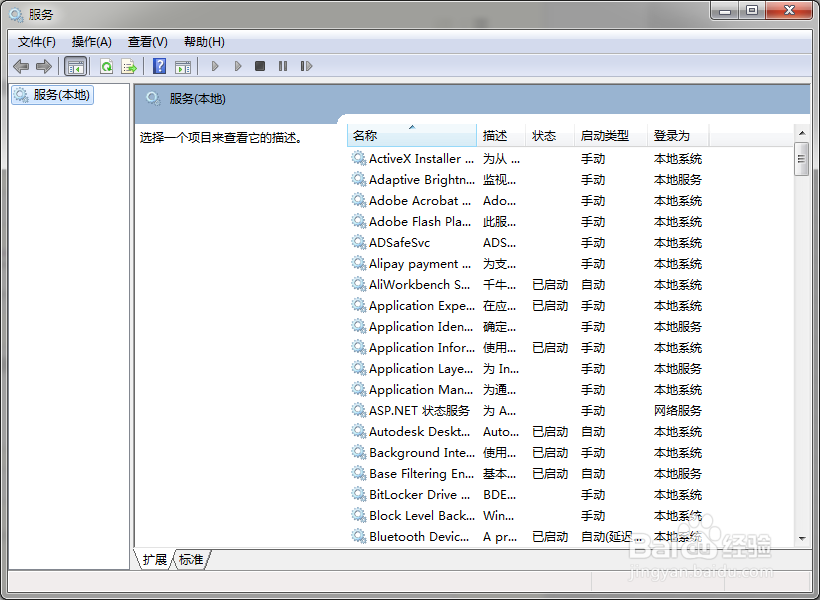The image size is (820, 600).
Task: Toggle the show/hide console tree icon
Action: 75,66
